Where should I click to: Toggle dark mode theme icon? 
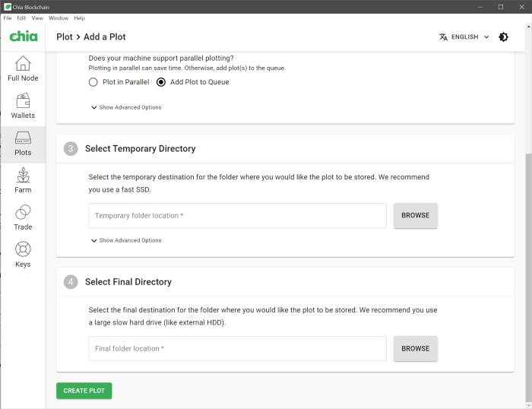coord(503,36)
